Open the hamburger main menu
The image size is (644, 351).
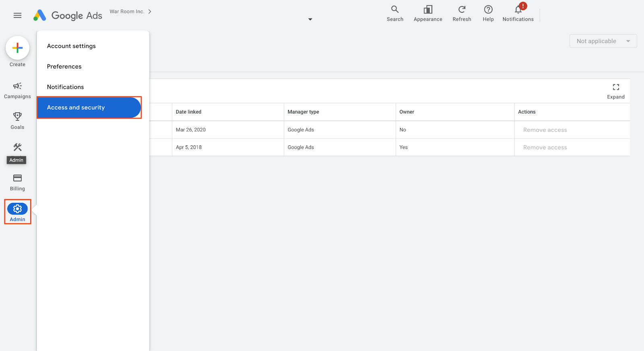[x=17, y=15]
